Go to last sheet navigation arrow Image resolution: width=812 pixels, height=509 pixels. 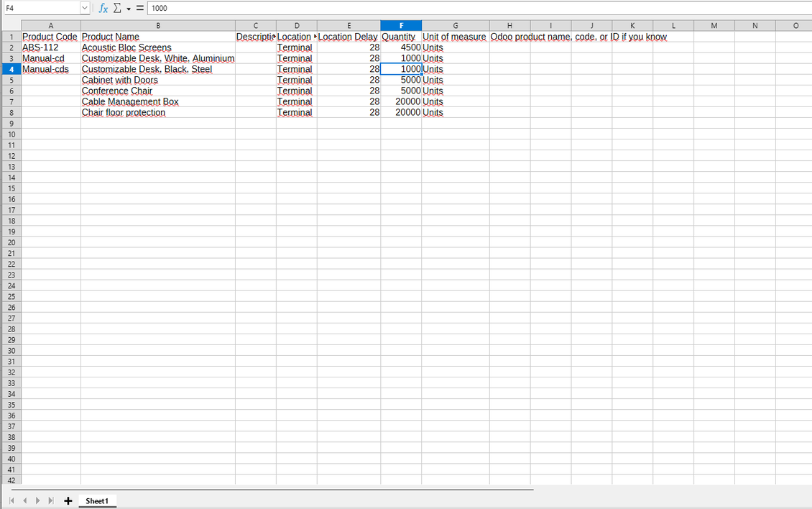click(x=51, y=500)
